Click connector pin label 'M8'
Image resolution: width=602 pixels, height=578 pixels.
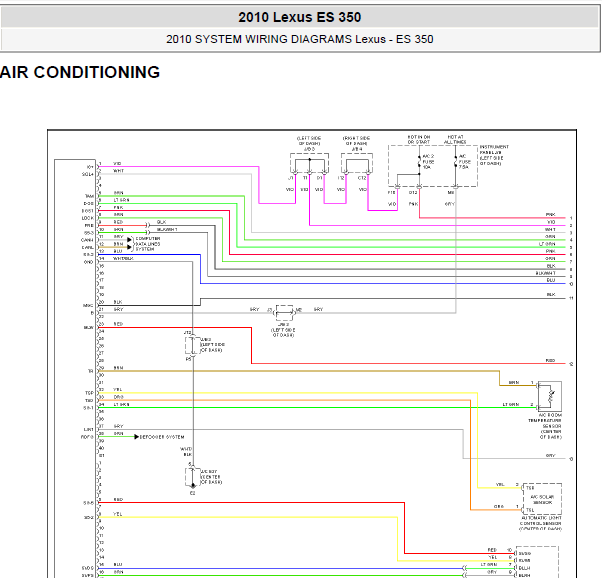tap(451, 192)
